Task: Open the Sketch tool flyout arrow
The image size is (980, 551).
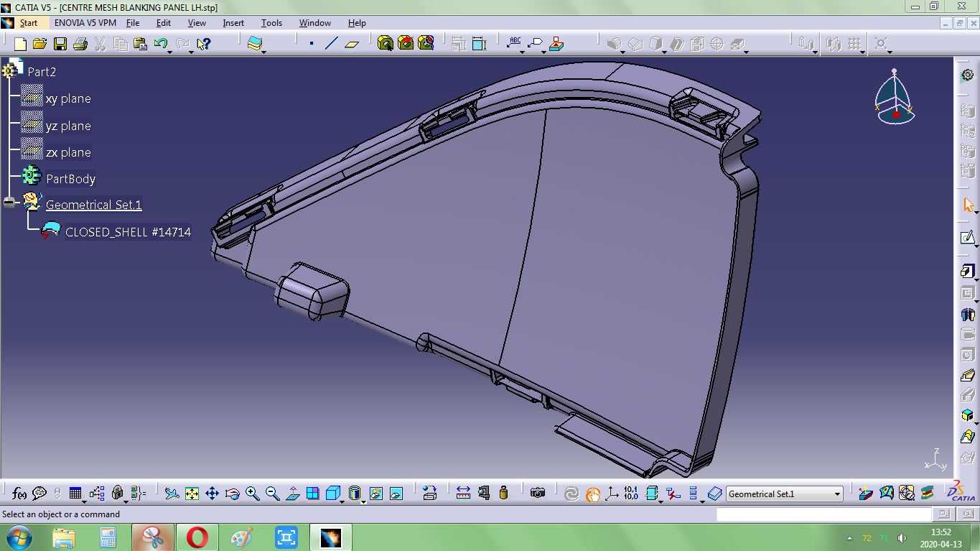Action: click(976, 245)
